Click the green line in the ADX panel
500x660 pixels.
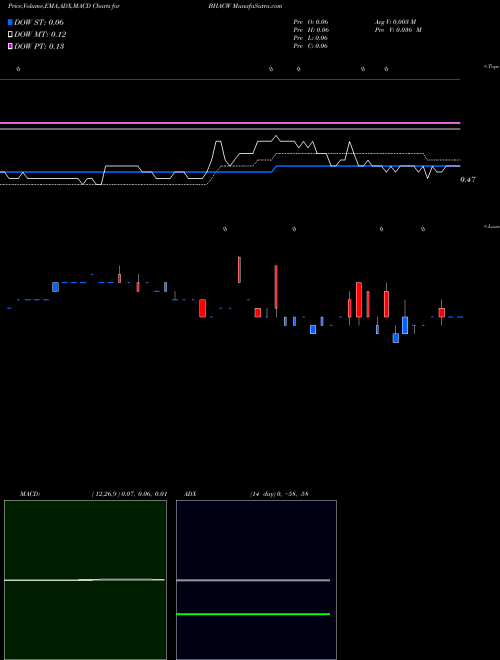click(x=253, y=614)
